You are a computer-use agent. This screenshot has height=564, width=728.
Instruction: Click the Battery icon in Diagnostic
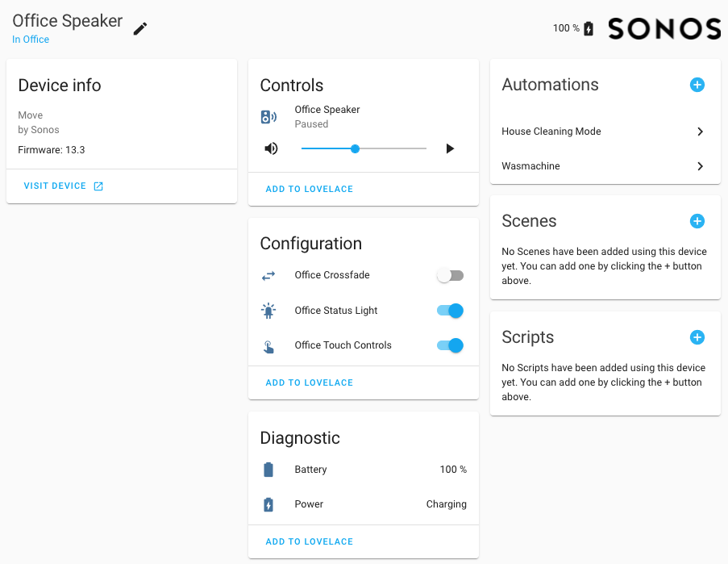268,469
